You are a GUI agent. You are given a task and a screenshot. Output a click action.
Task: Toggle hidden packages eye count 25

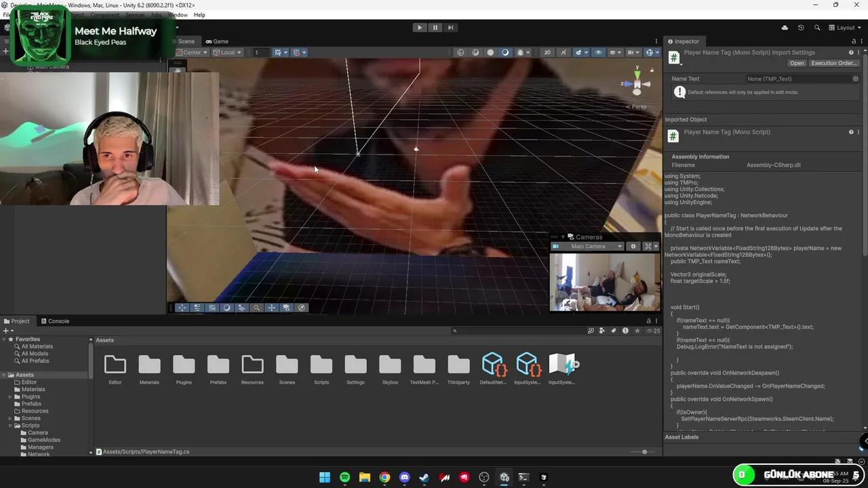652,331
